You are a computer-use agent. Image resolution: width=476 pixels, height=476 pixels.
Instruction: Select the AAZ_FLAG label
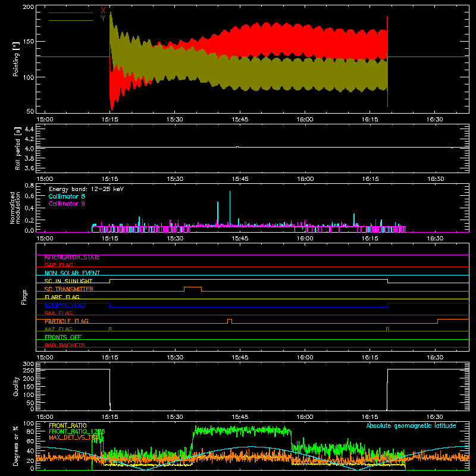(x=58, y=329)
